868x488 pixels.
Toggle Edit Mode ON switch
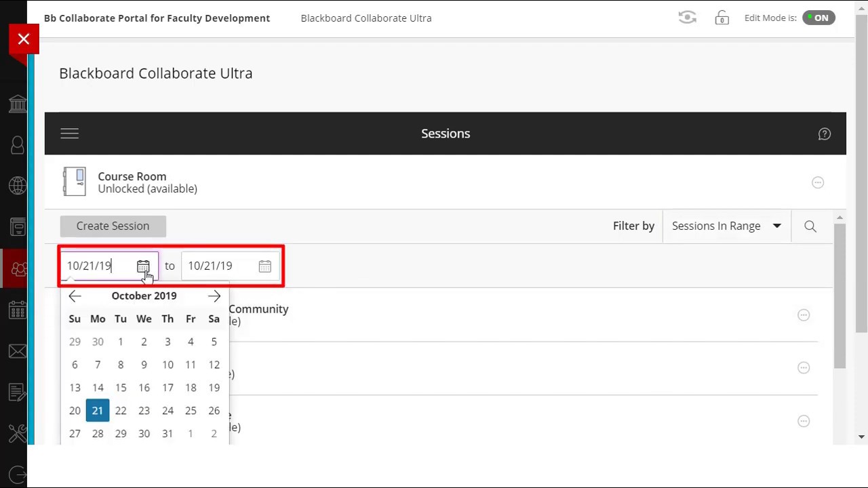pos(818,18)
